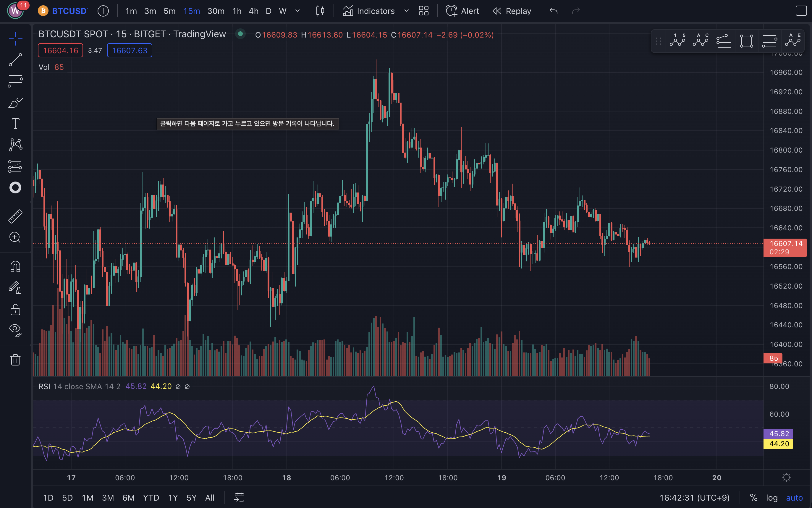Switch to the D daily timeframe
The width and height of the screenshot is (812, 508).
point(268,11)
